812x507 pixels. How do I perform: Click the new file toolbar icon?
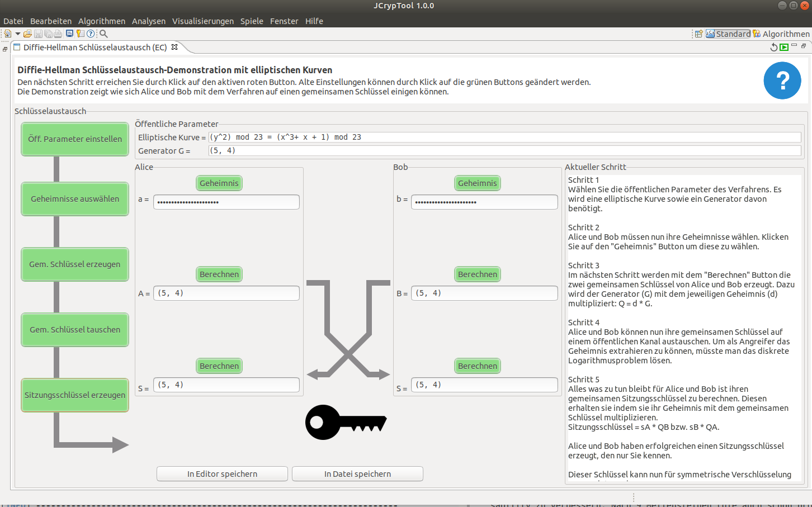(x=8, y=34)
